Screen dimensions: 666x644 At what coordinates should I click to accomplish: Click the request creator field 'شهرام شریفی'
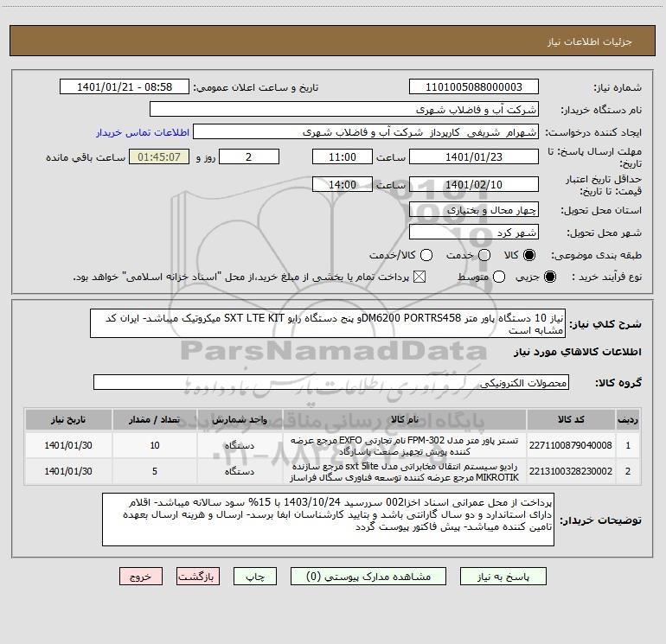coord(366,132)
